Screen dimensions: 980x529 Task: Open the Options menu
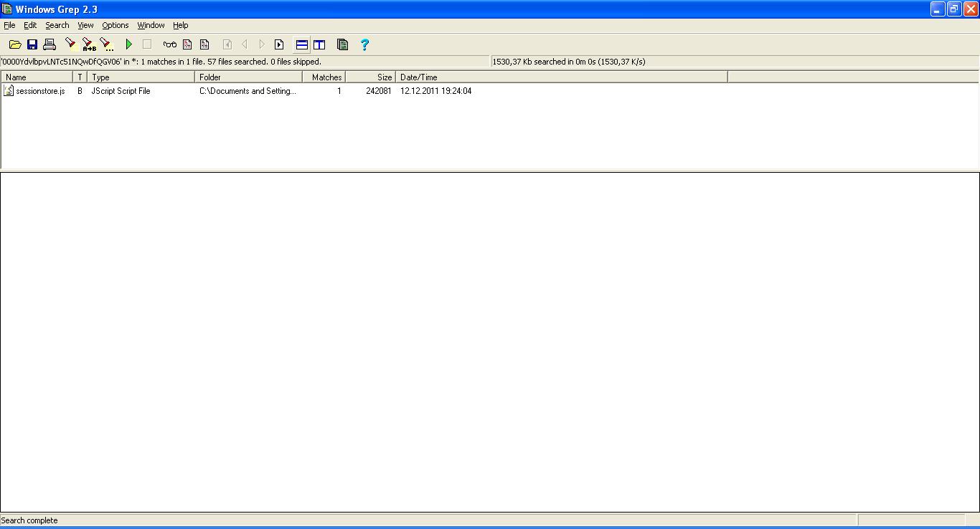[x=116, y=25]
